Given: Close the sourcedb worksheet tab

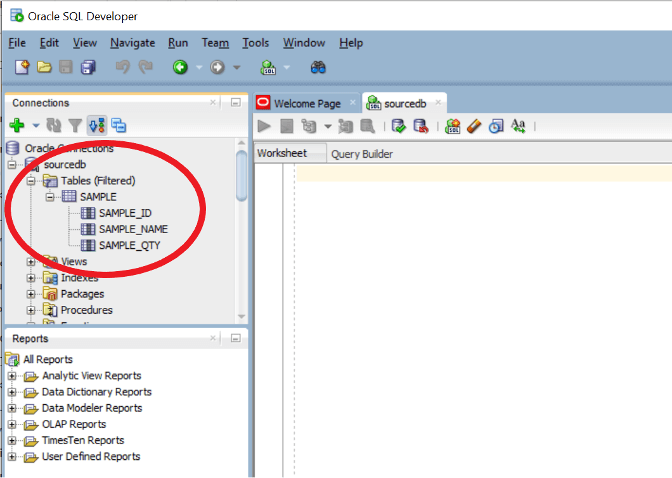Looking at the screenshot, I should 438,102.
